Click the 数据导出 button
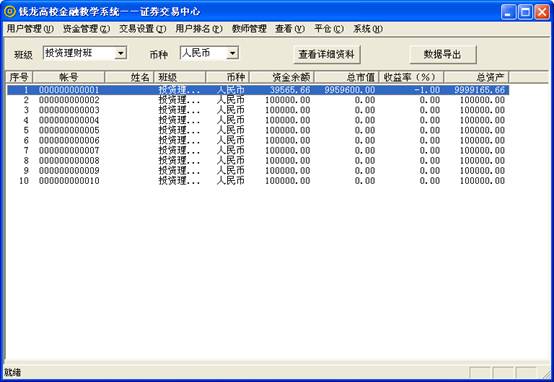 pyautogui.click(x=443, y=54)
